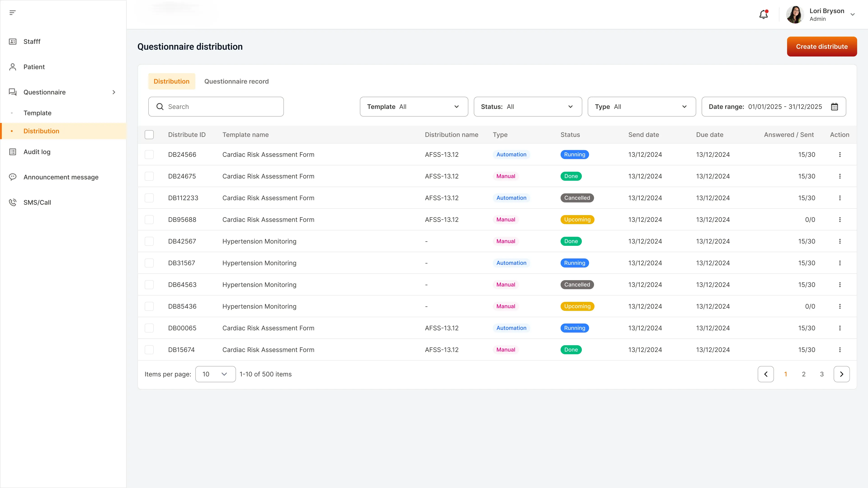This screenshot has height=488, width=868.
Task: Switch to the Distribution tab
Action: tap(172, 82)
